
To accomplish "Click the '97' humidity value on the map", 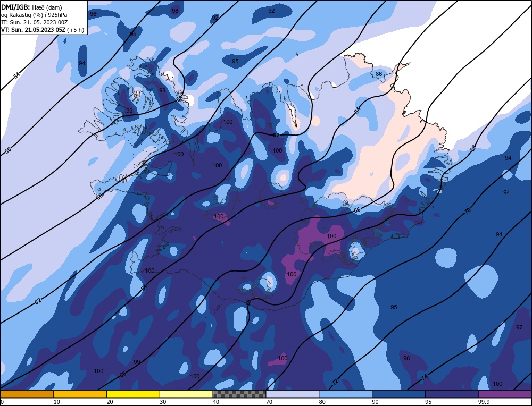I will click(x=519, y=327).
